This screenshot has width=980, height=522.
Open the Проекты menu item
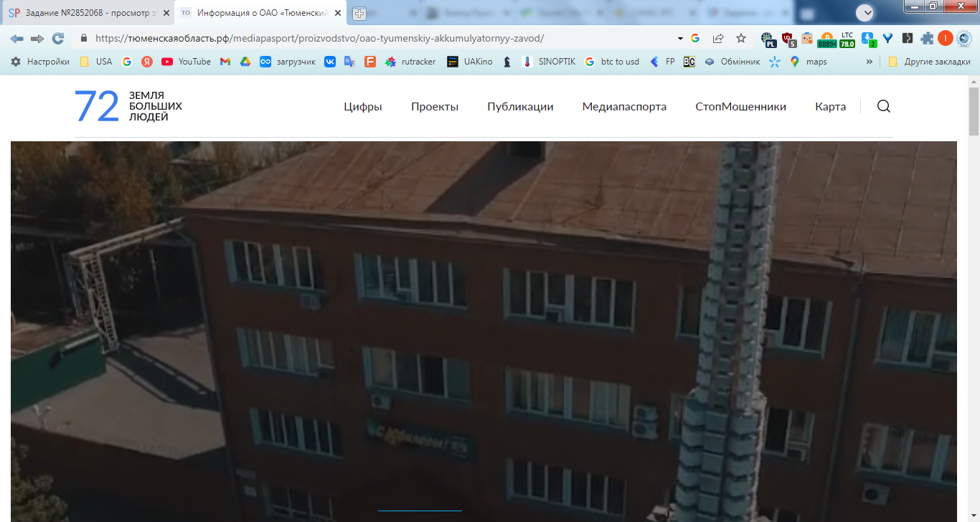[435, 107]
